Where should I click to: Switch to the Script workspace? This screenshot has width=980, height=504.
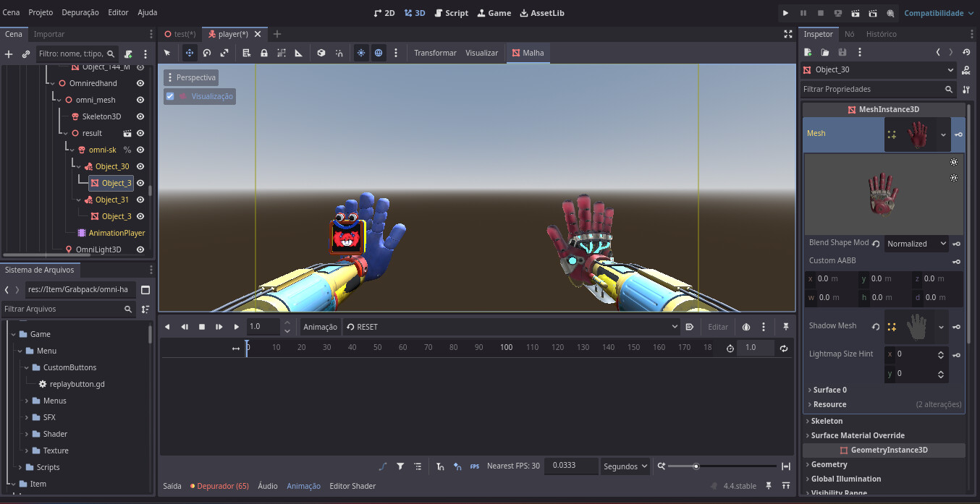(452, 13)
